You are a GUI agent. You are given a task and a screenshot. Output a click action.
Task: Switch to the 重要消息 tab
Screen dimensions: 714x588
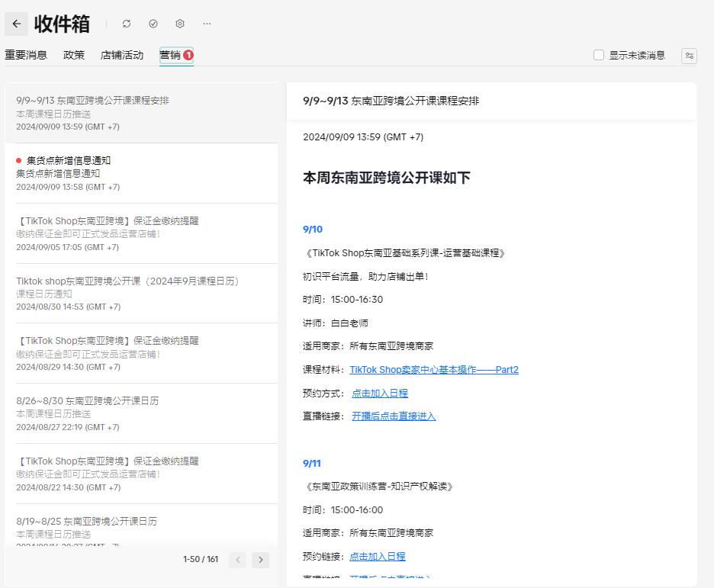pyautogui.click(x=26, y=55)
